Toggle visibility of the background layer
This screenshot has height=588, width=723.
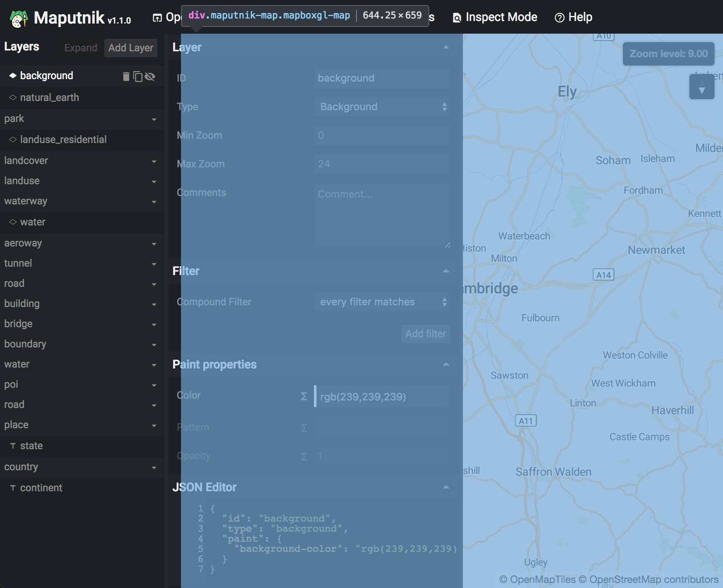(150, 76)
